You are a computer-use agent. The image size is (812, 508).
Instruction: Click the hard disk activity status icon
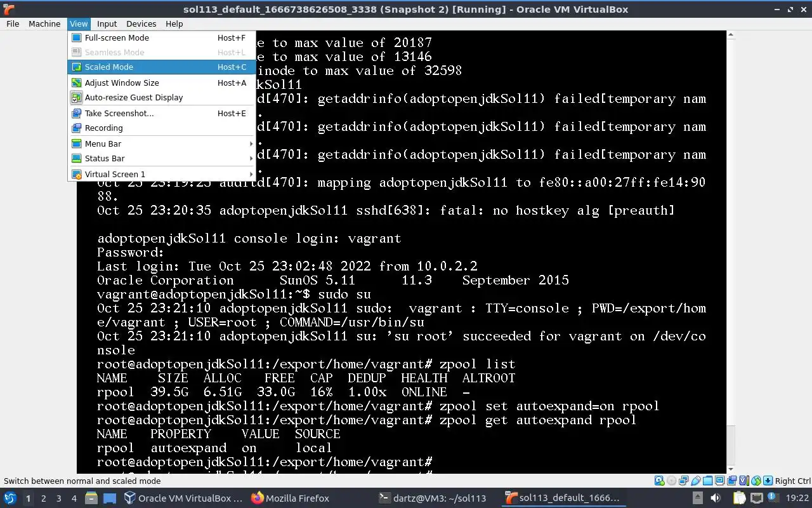tap(659, 481)
